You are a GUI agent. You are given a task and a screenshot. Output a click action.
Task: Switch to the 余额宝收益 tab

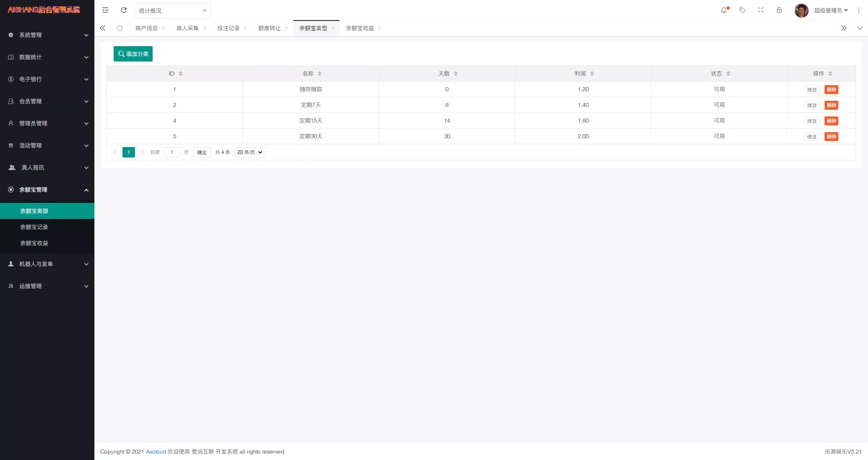[x=359, y=28]
